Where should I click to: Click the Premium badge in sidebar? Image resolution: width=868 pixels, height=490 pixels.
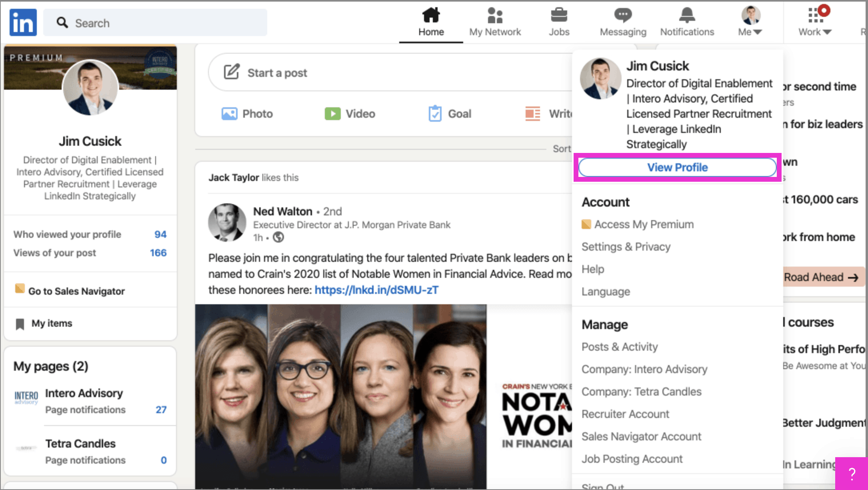pyautogui.click(x=36, y=58)
